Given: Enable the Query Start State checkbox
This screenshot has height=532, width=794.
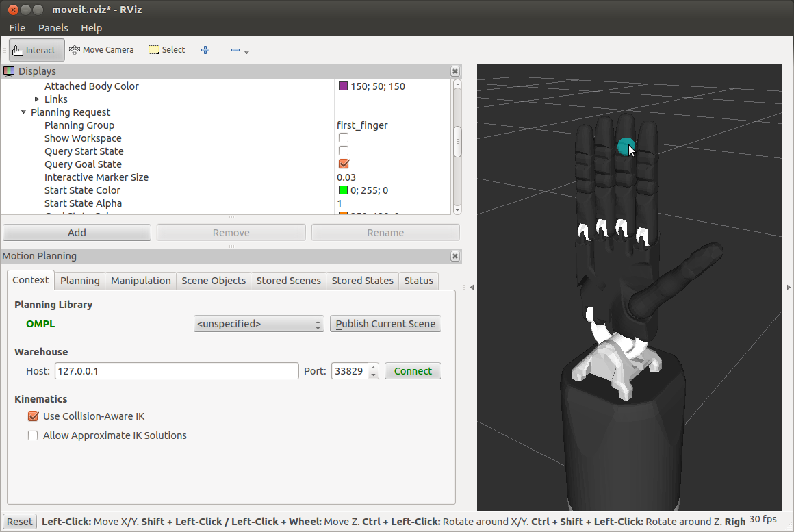Looking at the screenshot, I should [x=344, y=151].
